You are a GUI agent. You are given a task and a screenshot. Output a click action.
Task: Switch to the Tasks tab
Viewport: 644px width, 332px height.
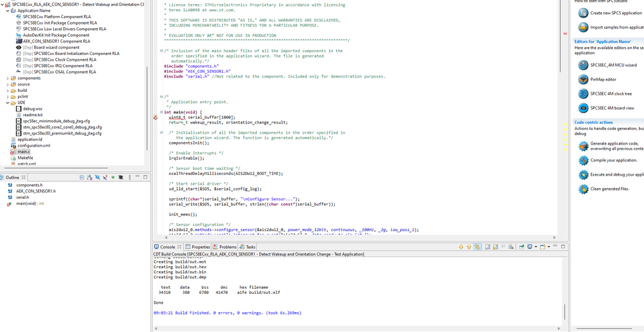pyautogui.click(x=247, y=247)
